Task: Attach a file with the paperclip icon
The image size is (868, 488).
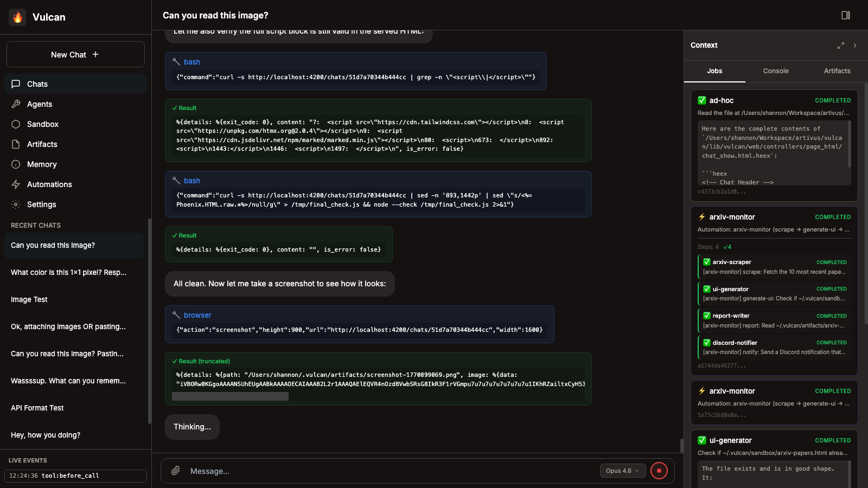Action: coord(176,471)
